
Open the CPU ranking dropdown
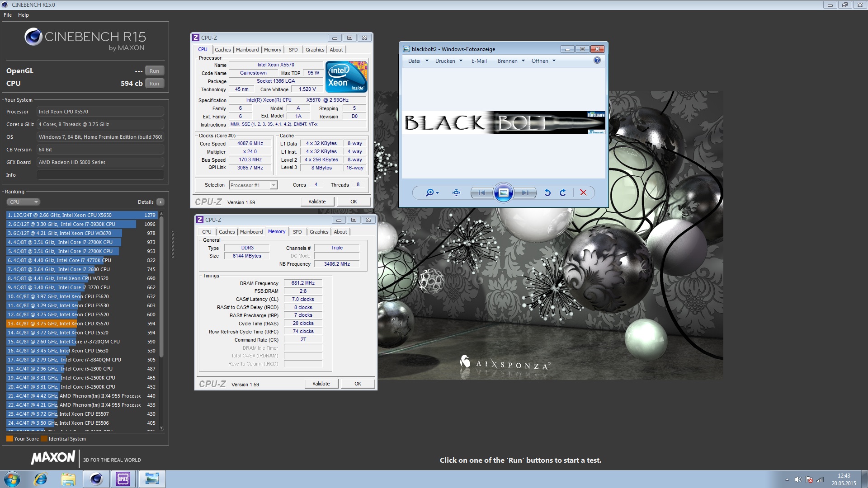(x=23, y=202)
